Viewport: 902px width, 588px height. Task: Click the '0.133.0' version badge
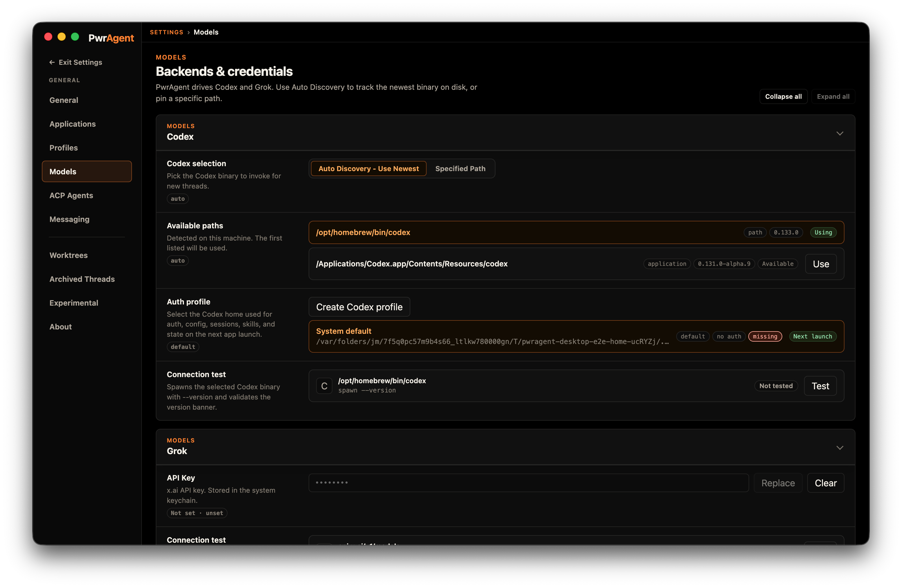pyautogui.click(x=786, y=233)
